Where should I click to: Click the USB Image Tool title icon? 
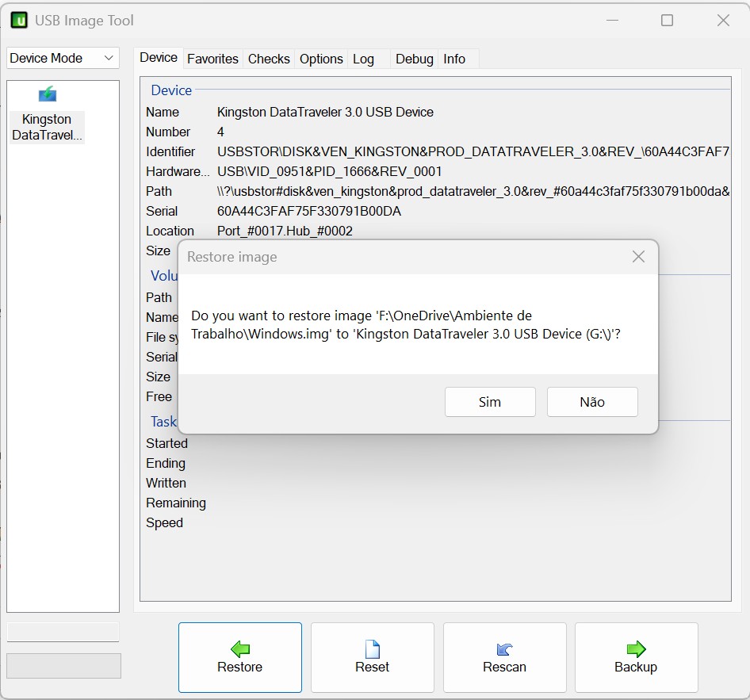19,21
